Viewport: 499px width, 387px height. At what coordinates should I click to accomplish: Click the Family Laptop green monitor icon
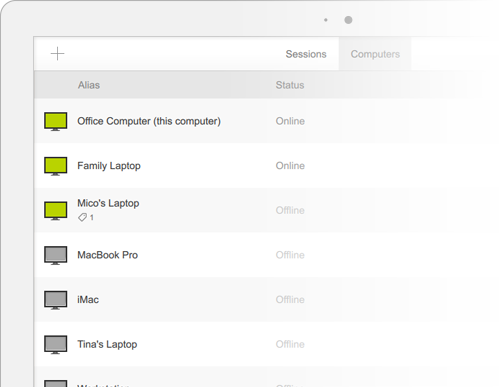coord(56,166)
